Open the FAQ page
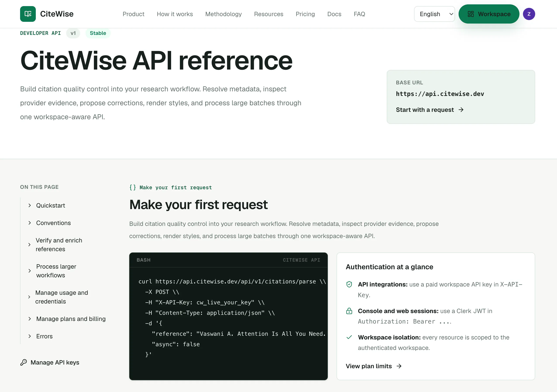 tap(359, 14)
